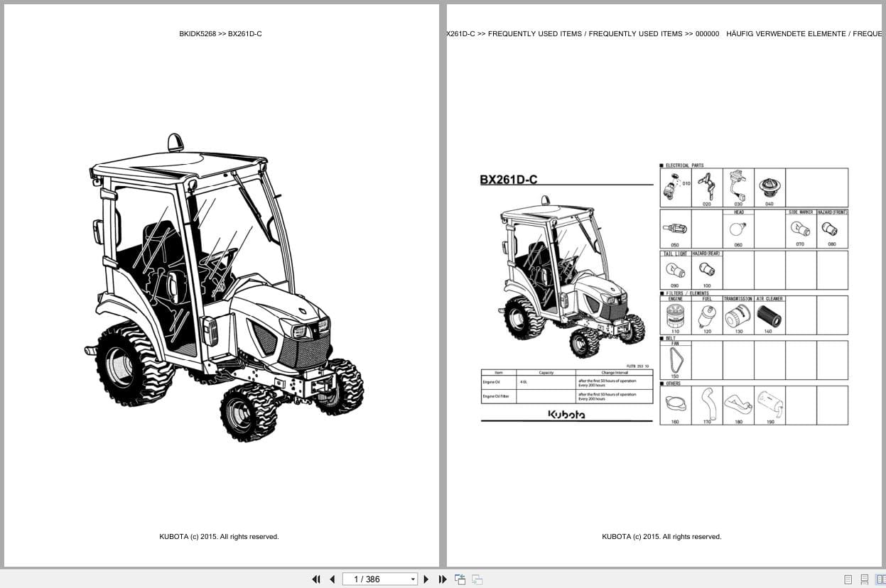The height and width of the screenshot is (588, 886).
Task: Select part 040 thermostat image
Action: pos(769,187)
